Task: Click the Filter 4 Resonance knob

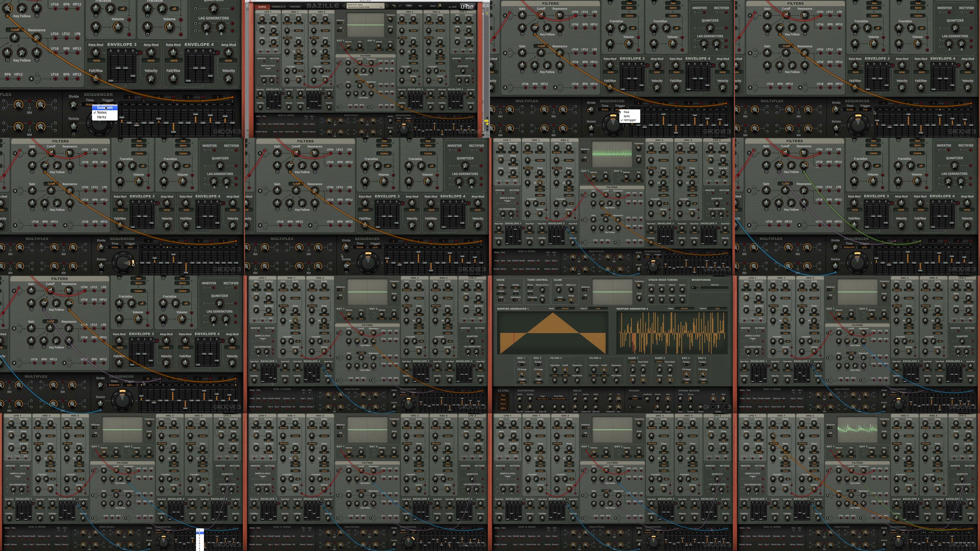Action: [x=616, y=370]
